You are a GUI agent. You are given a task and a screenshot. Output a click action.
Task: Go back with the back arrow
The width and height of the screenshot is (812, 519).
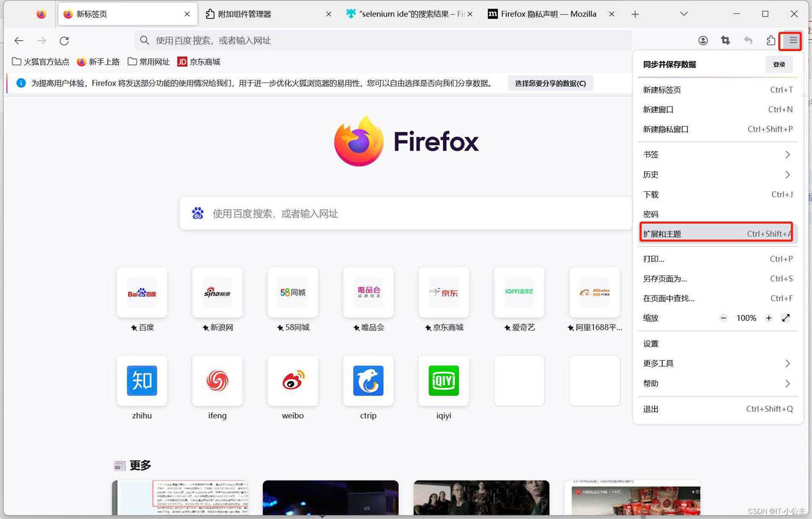tap(19, 41)
